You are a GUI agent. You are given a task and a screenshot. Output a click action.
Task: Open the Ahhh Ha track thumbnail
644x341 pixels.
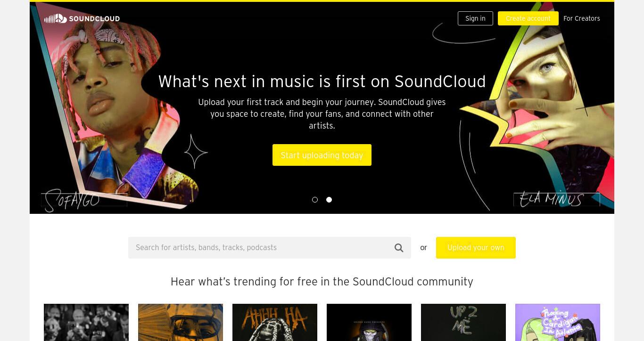click(x=275, y=322)
